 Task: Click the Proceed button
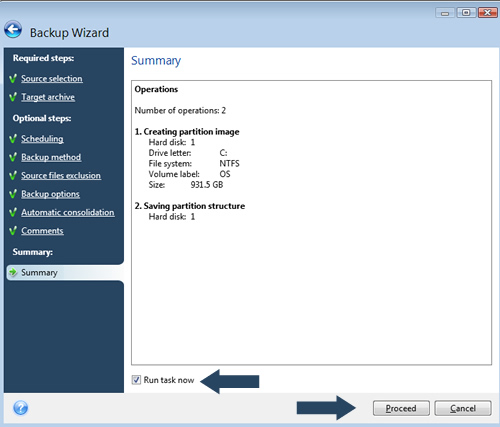(401, 408)
